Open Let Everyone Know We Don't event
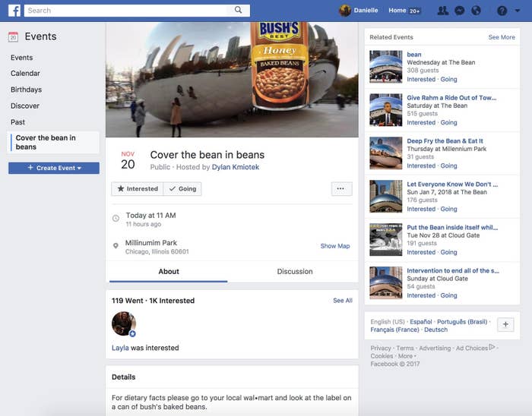 click(x=452, y=184)
